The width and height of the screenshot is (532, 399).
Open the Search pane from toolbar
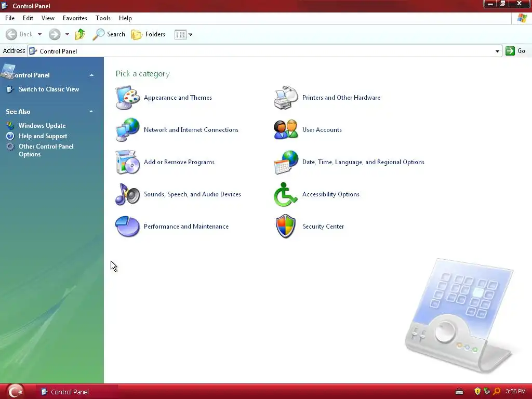click(x=109, y=34)
